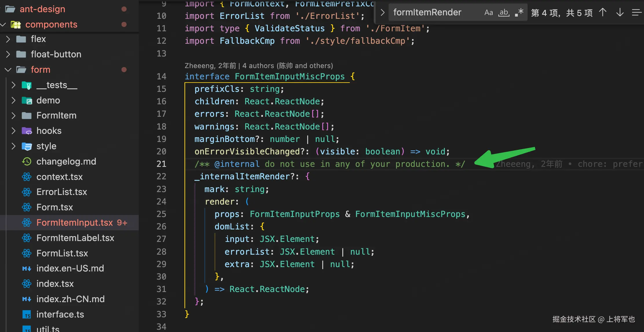Click the React icon beside context.tsx
The image size is (644, 332).
pyautogui.click(x=27, y=177)
